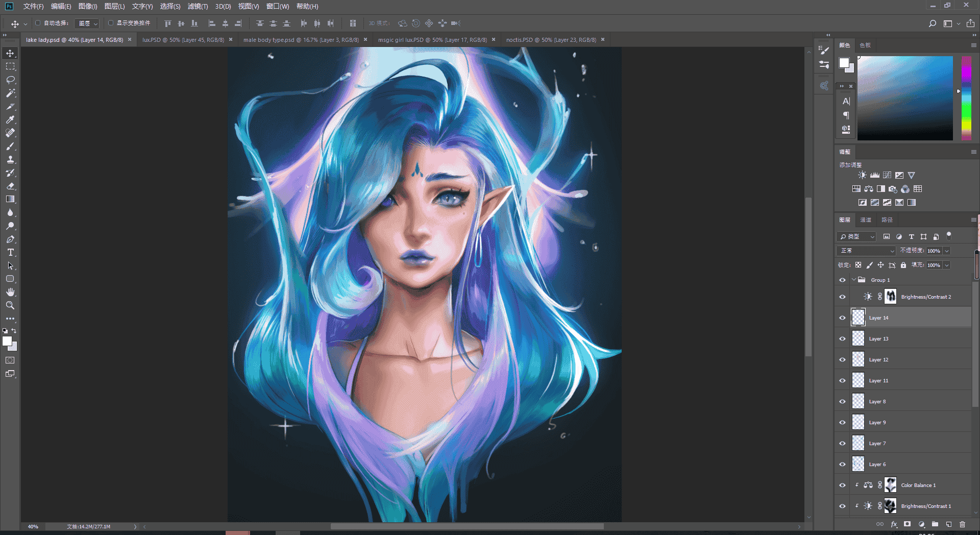
Task: Switch to the Channels panel tab
Action: pos(866,220)
